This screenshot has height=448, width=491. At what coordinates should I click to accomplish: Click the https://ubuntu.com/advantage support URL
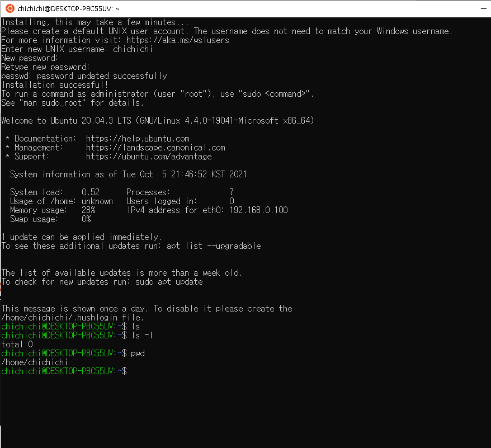click(x=149, y=157)
